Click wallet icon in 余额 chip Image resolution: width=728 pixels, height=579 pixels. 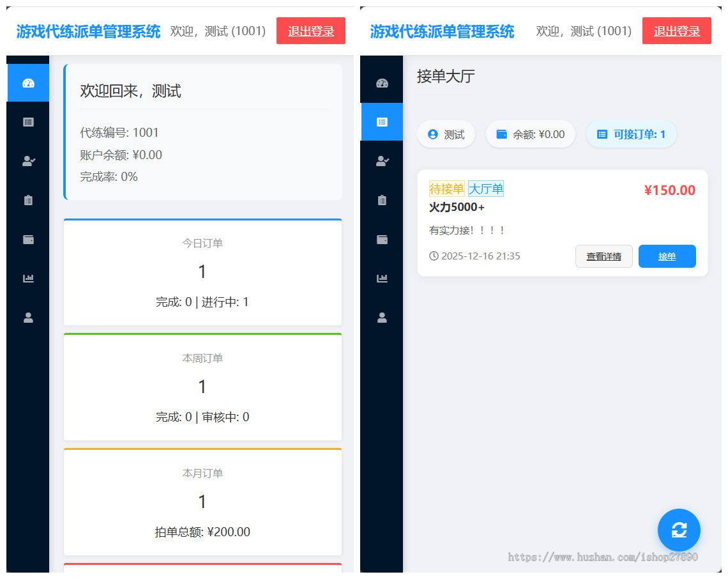[502, 134]
